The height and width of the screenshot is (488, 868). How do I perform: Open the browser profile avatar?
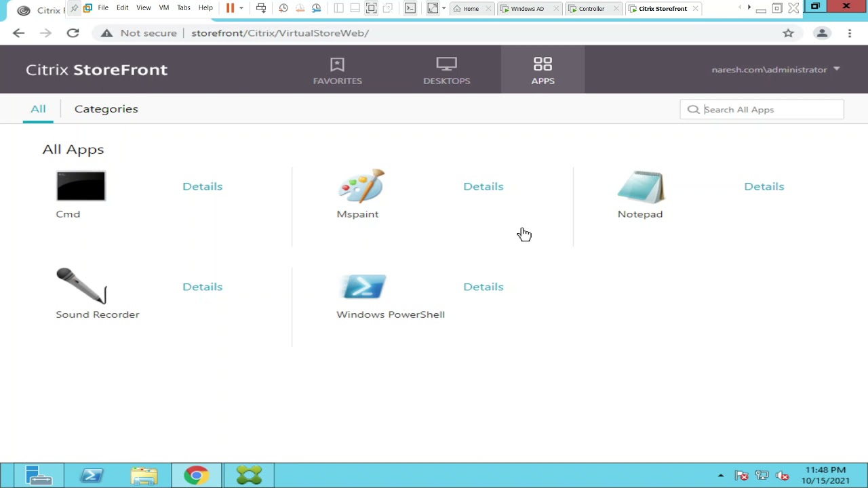coord(822,33)
